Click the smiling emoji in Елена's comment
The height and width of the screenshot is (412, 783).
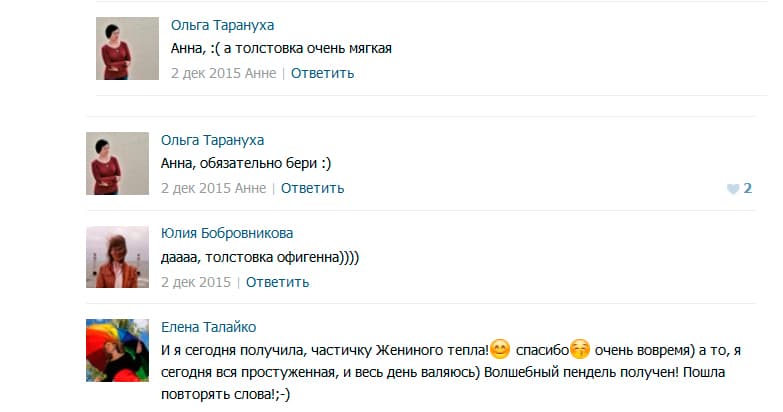point(500,350)
